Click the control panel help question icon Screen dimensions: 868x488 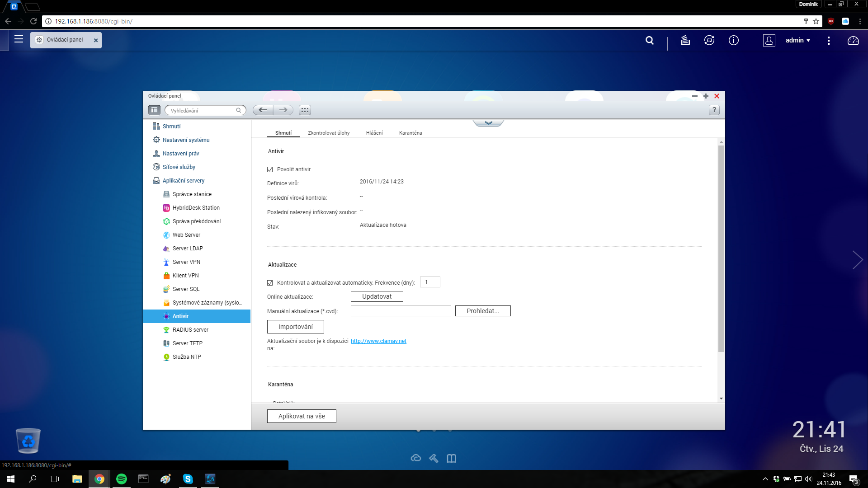click(x=714, y=110)
